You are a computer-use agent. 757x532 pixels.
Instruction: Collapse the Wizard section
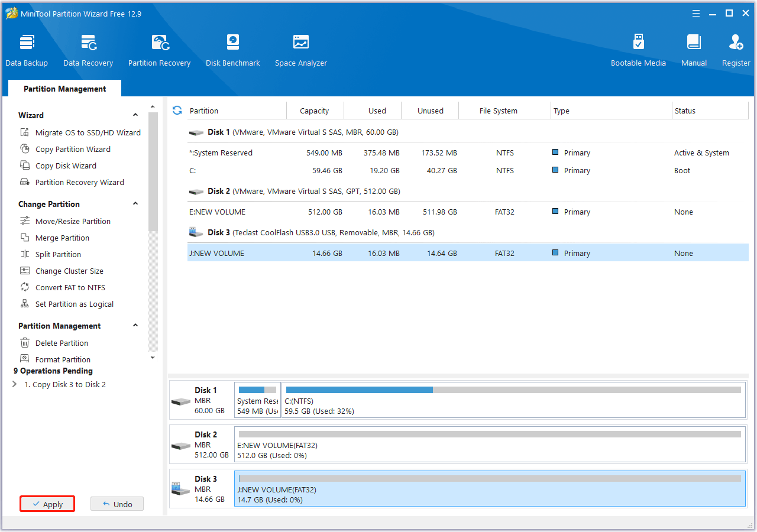point(135,115)
